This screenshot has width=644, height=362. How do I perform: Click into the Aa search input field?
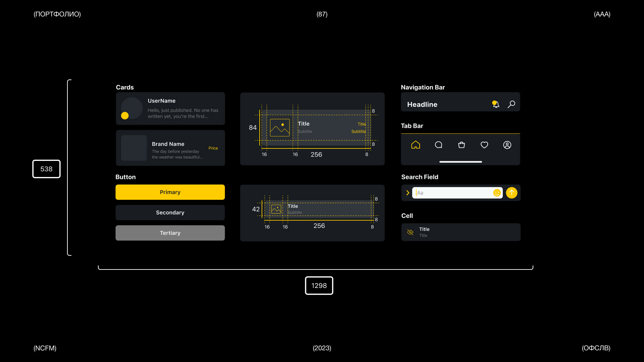coord(453,193)
